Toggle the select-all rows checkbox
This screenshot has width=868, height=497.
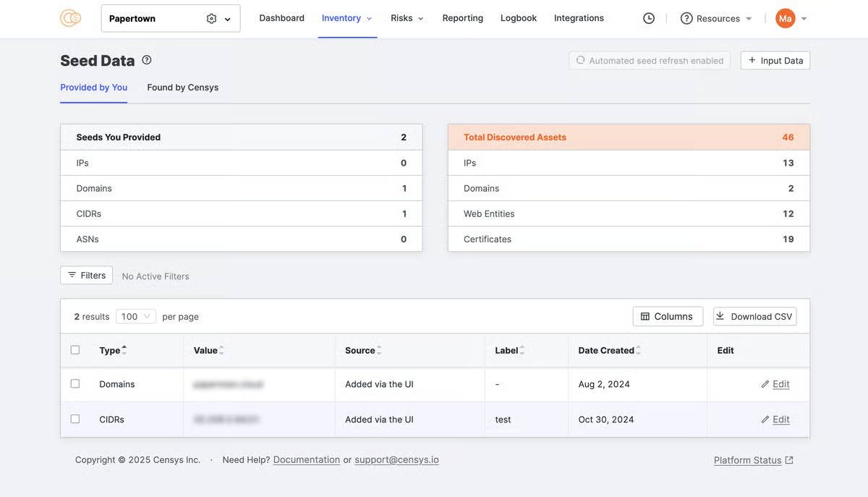75,350
